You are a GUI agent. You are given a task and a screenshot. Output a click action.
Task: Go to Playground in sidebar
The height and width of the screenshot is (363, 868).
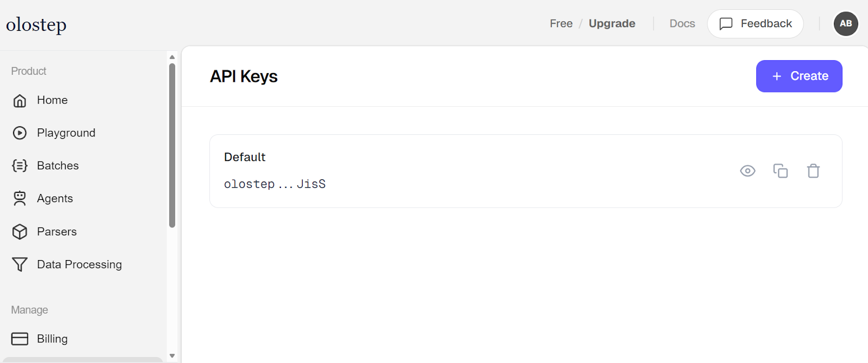point(66,133)
